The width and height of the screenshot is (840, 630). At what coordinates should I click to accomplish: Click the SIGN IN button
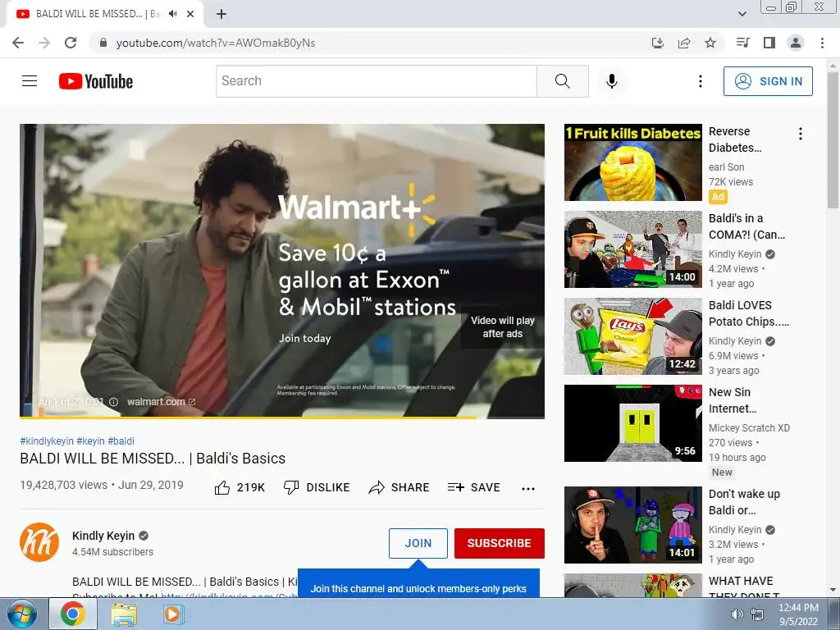[x=768, y=81]
